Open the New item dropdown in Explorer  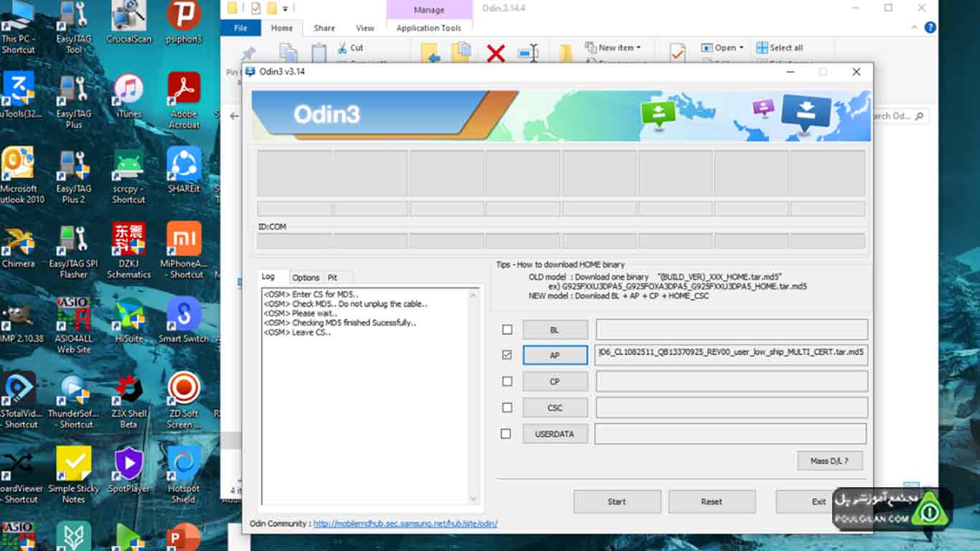click(x=613, y=47)
